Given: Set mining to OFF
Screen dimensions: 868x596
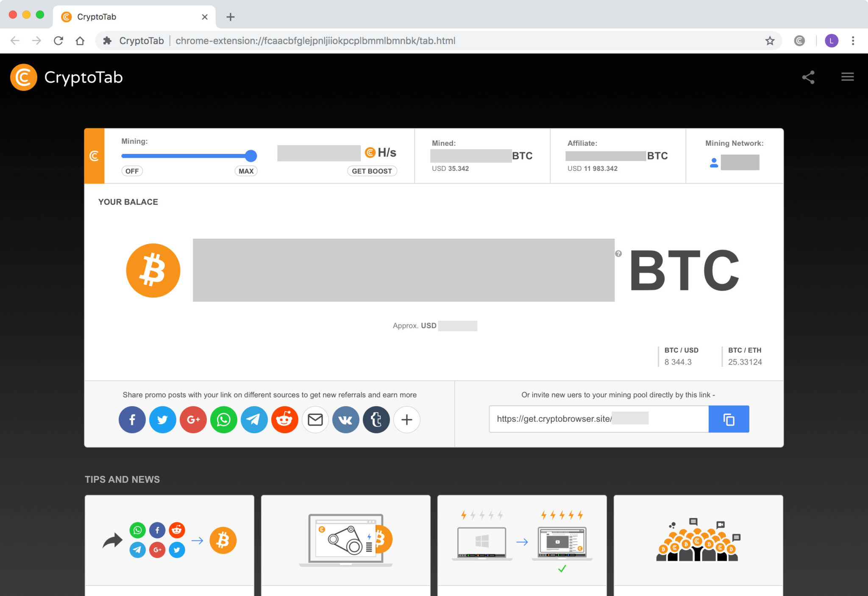Looking at the screenshot, I should [132, 171].
